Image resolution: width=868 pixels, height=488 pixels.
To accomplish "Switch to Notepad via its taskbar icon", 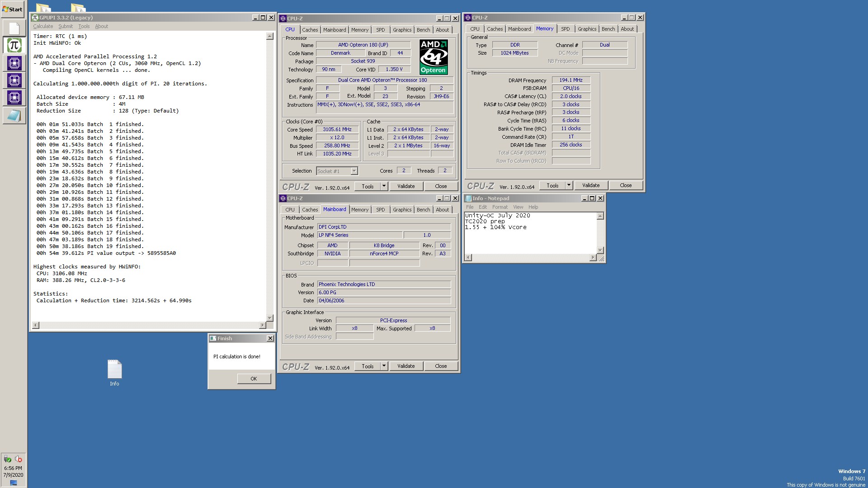I will (14, 116).
